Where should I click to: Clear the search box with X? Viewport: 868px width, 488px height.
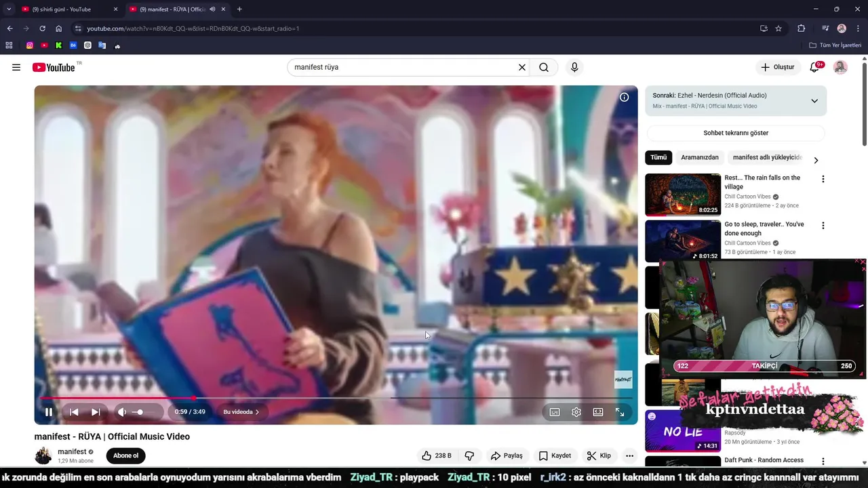pyautogui.click(x=522, y=67)
